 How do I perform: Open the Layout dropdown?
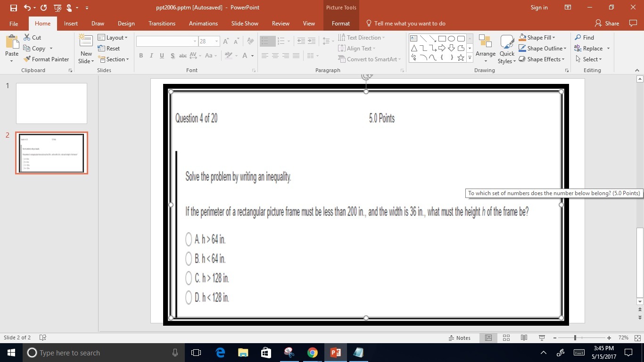click(113, 37)
